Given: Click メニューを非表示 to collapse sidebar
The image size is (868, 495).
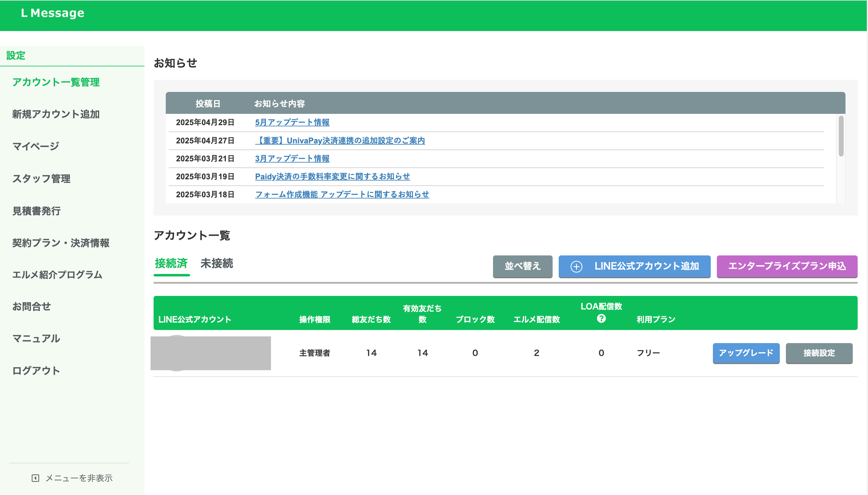Looking at the screenshot, I should [79, 478].
